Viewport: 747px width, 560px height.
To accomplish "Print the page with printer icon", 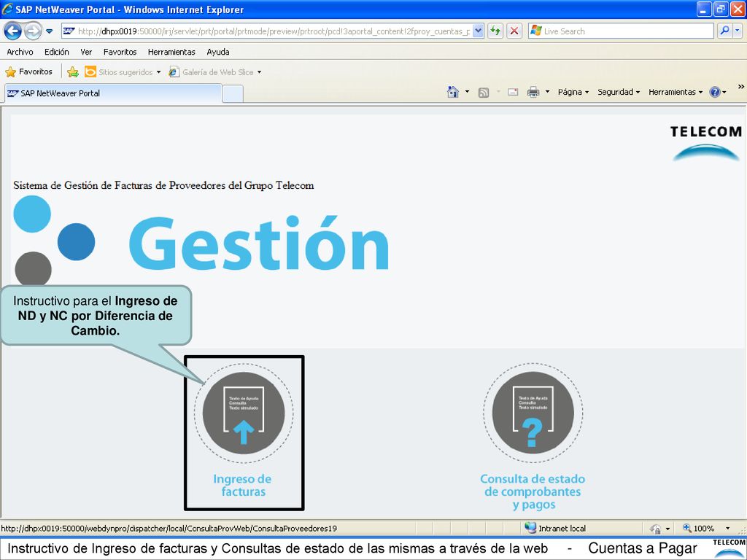I will pyautogui.click(x=533, y=93).
